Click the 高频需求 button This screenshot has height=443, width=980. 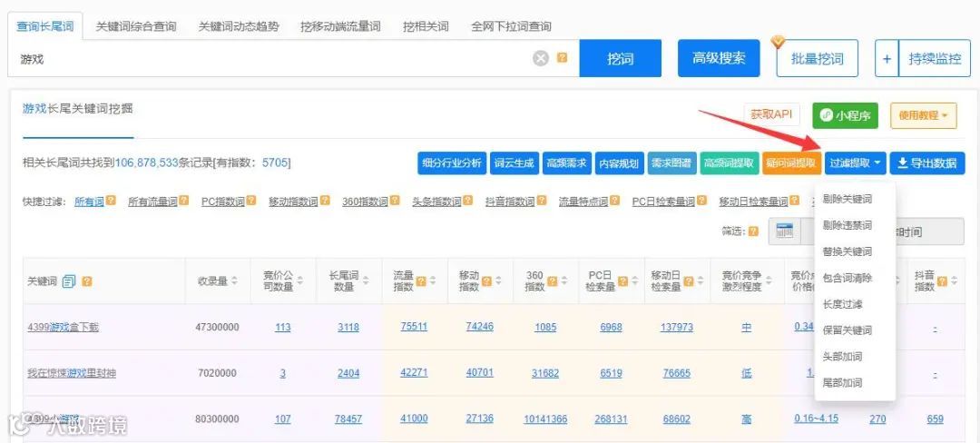pyautogui.click(x=566, y=163)
